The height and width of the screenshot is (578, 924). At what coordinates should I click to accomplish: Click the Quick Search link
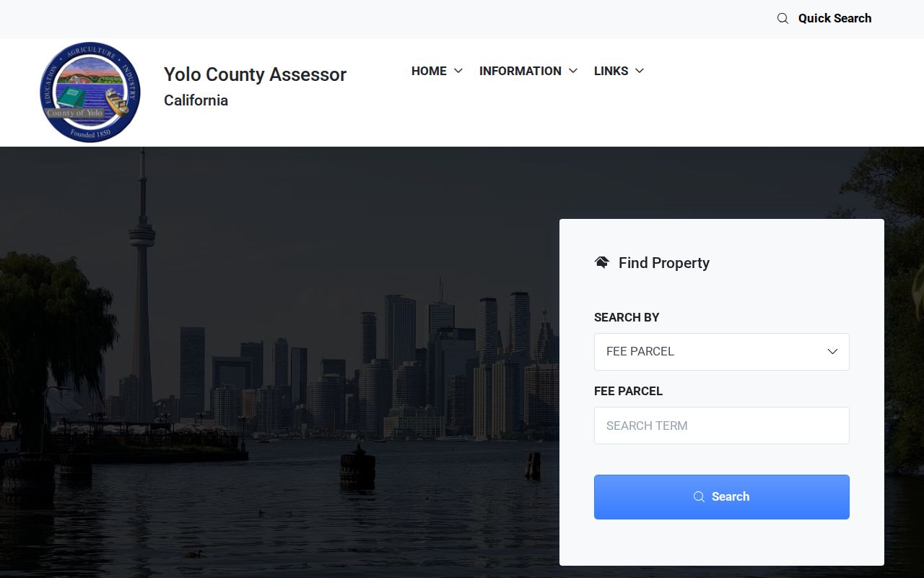tap(834, 19)
